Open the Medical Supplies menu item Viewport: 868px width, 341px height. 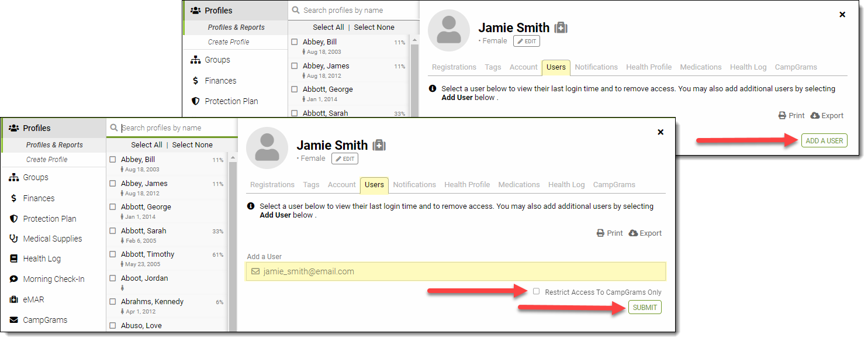tap(53, 239)
